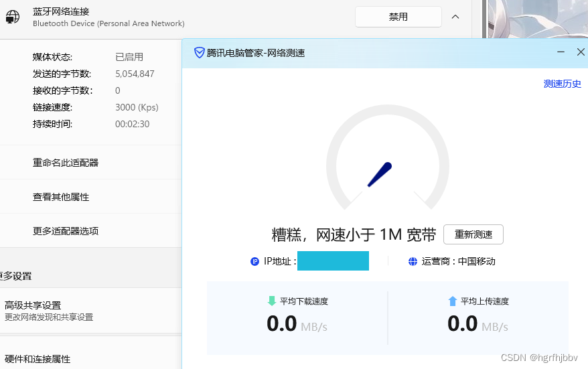Click the redacted IP address field
Viewport: 588px width, 369px height.
(x=333, y=261)
